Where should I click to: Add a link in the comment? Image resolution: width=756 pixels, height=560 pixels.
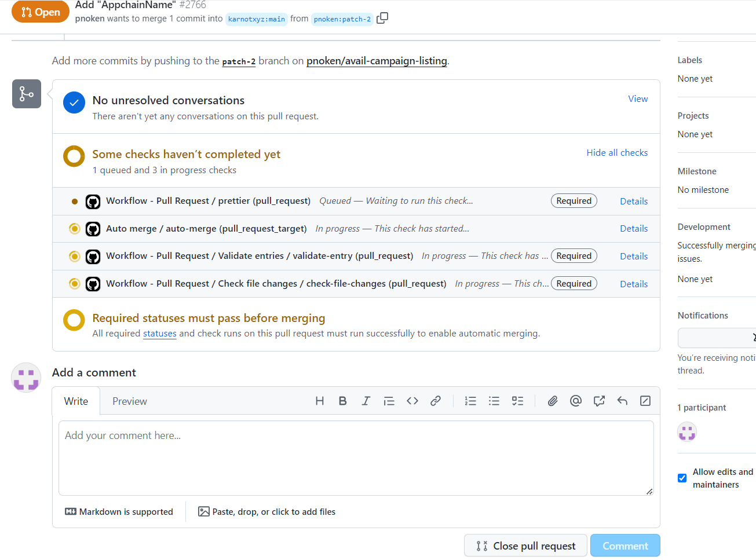(436, 401)
